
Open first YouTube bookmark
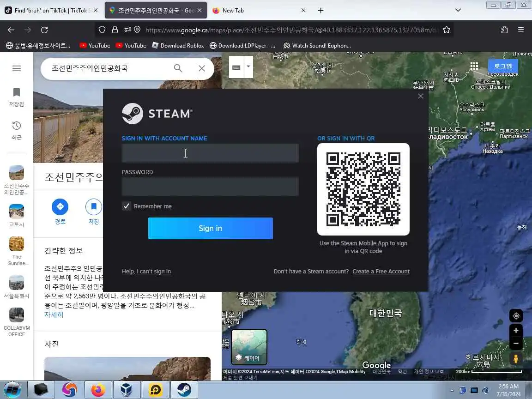[x=95, y=45]
